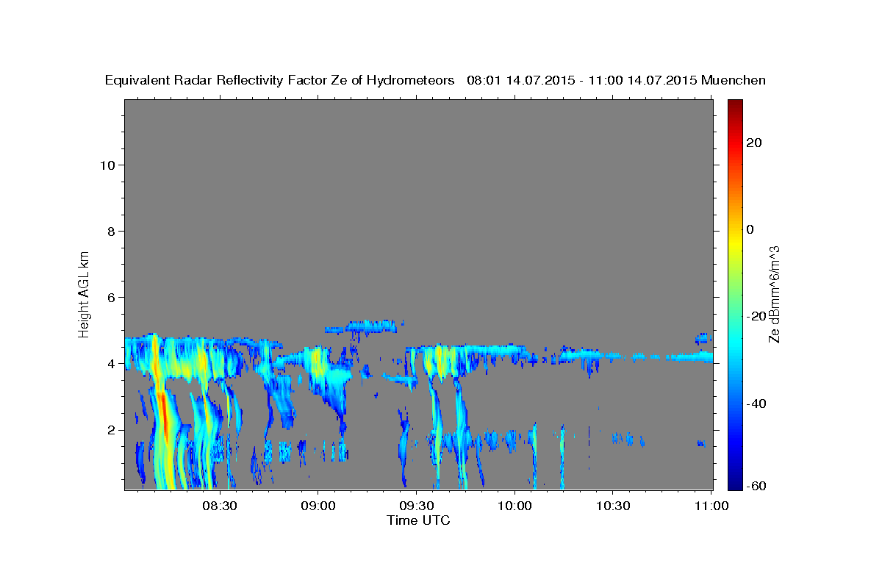Viewport: 882px width, 588px height.
Task: Click the colorbar label '-20'
Action: 756,316
